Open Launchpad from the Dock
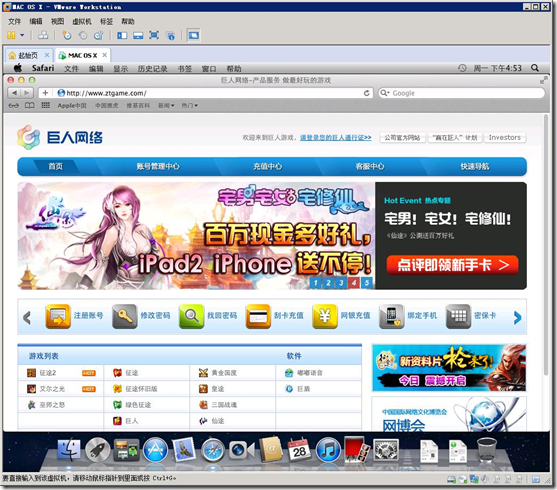557x490 pixels. click(98, 450)
